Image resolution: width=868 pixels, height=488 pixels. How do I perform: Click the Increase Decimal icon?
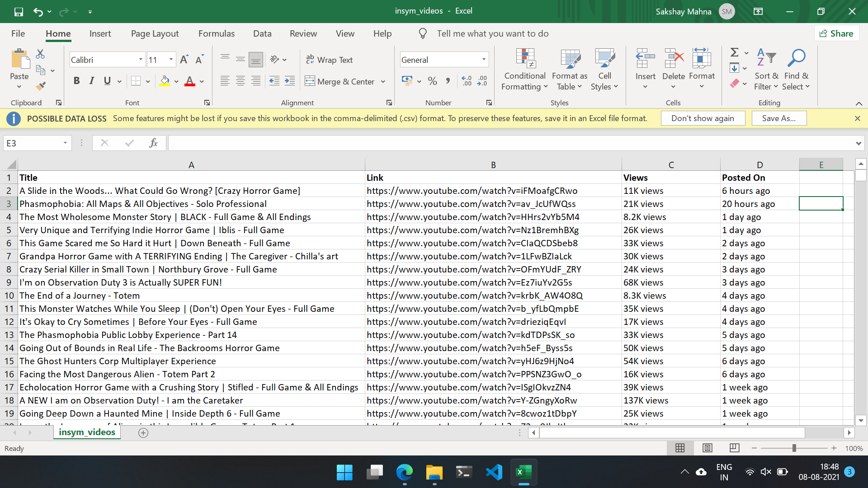pyautogui.click(x=467, y=81)
